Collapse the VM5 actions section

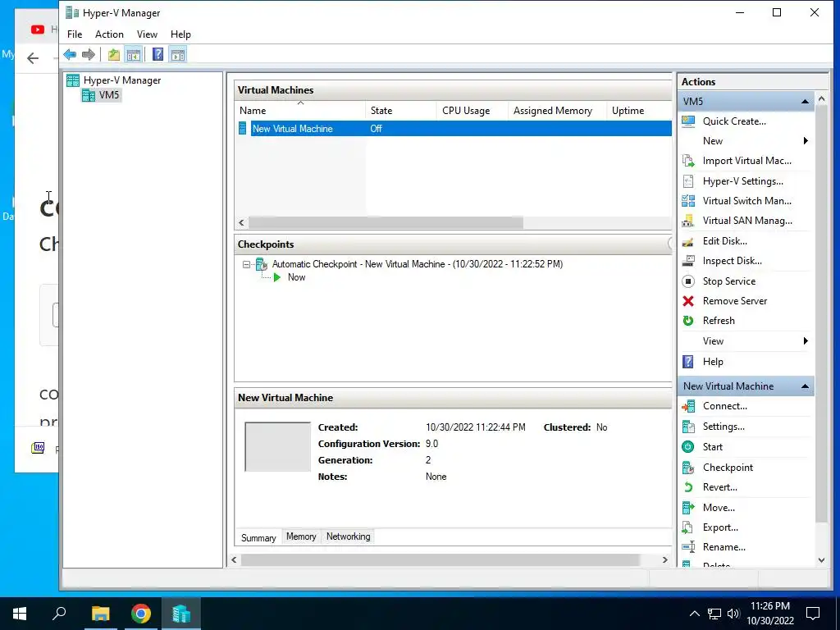point(805,101)
